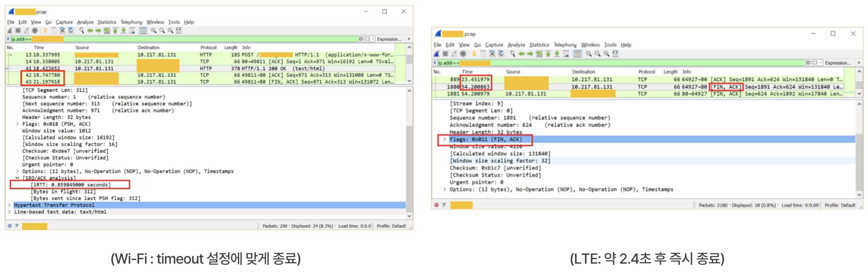This screenshot has width=868, height=276.
Task: Expand Options row in right window details
Action: [444, 189]
